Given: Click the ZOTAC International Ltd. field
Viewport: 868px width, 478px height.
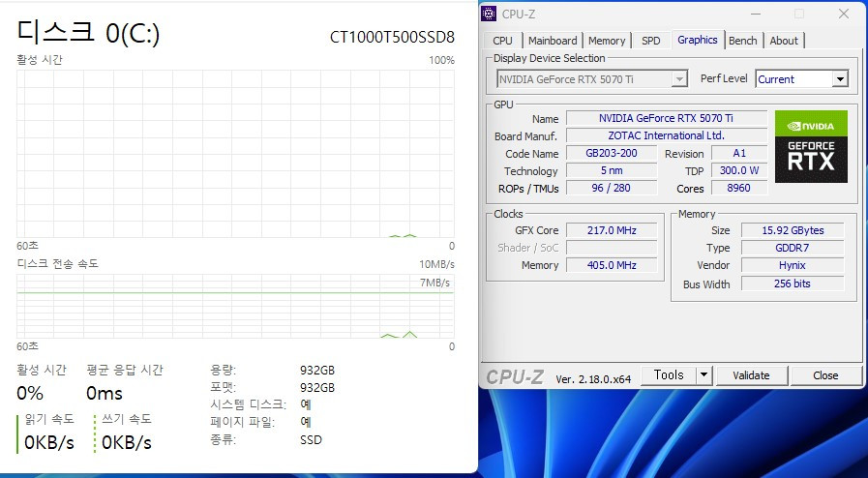Looking at the screenshot, I should click(x=667, y=135).
